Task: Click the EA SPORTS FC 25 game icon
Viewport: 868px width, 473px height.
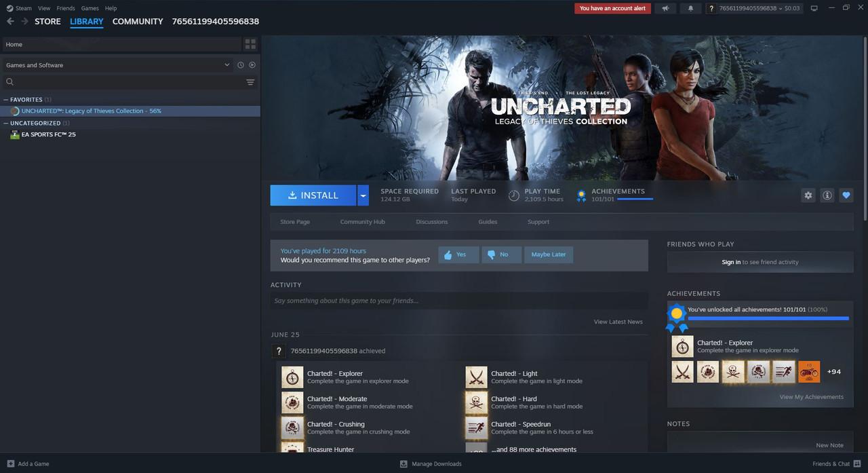Action: [x=15, y=134]
